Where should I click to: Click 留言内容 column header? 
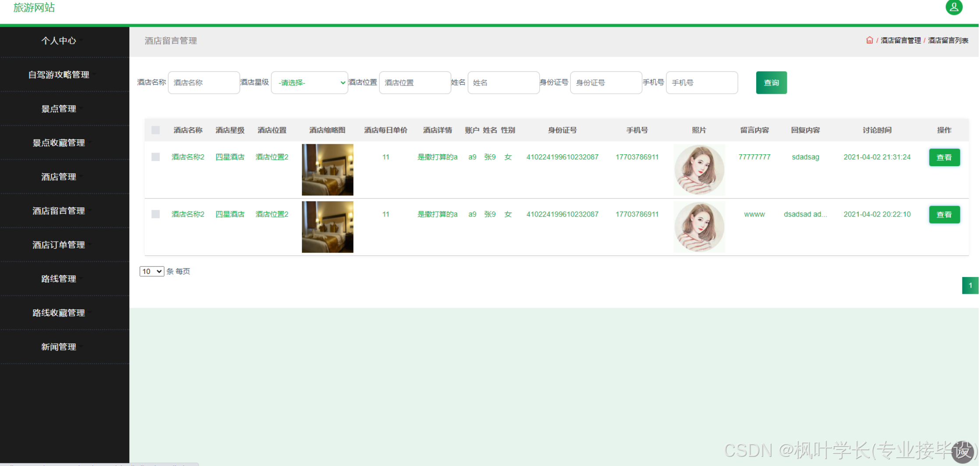754,130
